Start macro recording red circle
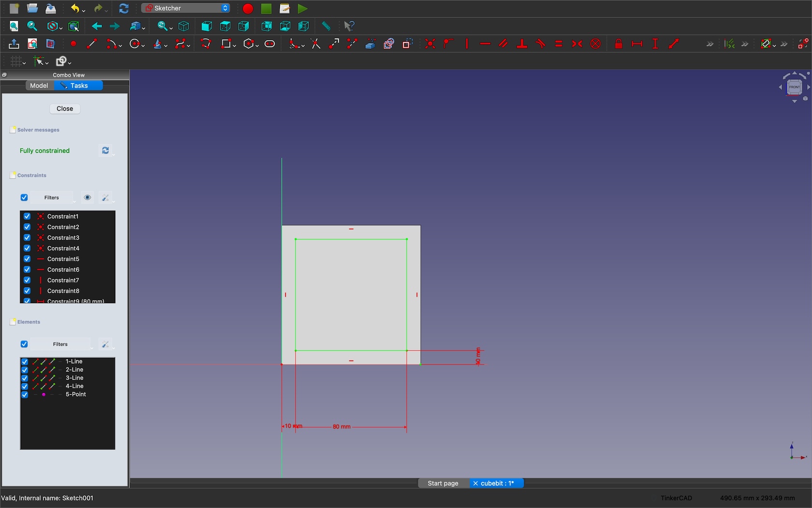The image size is (812, 508). [x=248, y=8]
